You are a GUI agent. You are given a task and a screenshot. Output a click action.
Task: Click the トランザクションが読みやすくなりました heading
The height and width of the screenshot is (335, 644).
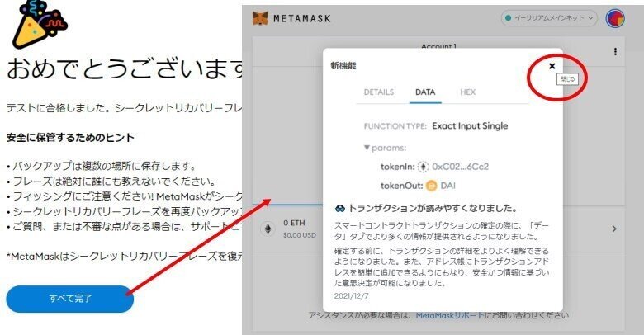(433, 209)
